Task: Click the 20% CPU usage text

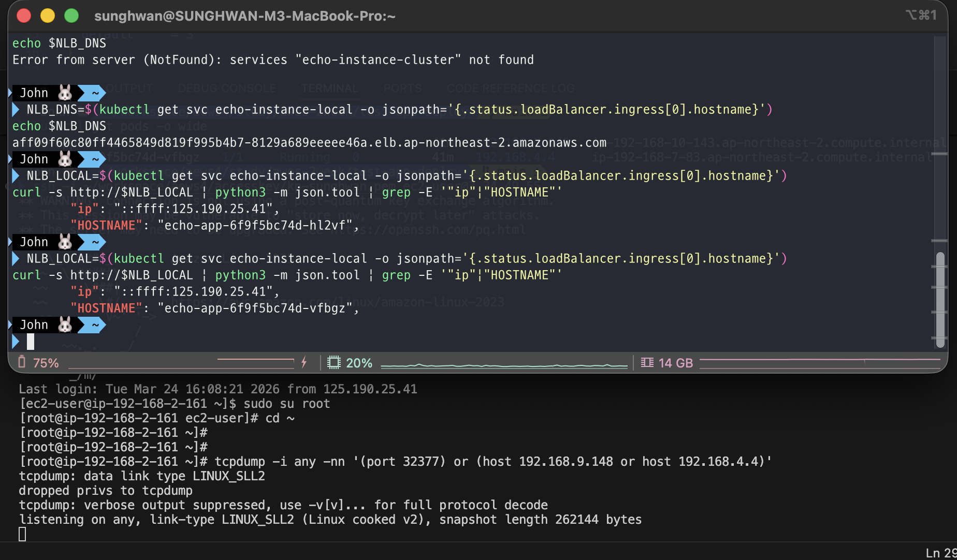Action: click(359, 363)
